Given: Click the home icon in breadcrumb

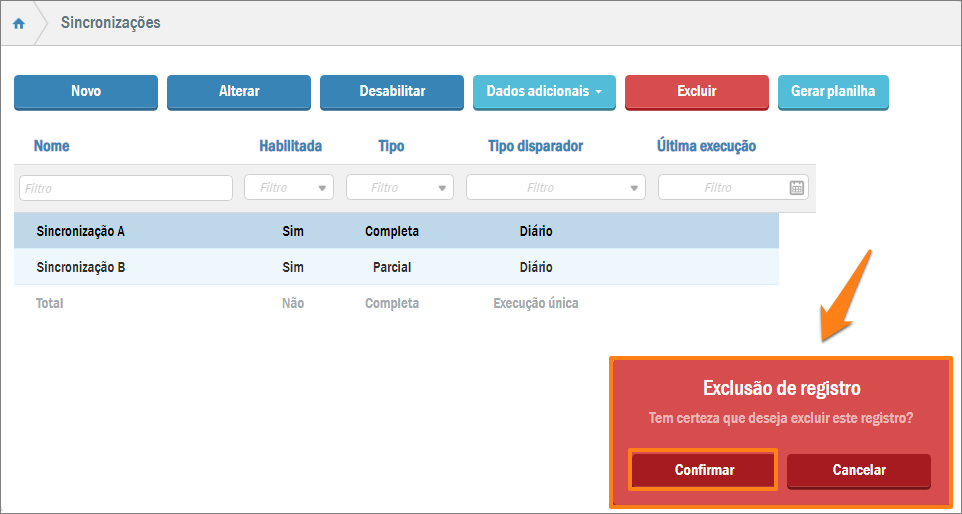Looking at the screenshot, I should click(18, 23).
